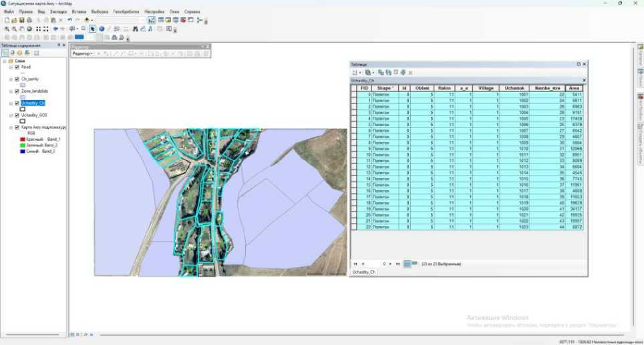Open the Редактор dropdown menu
644x345 pixels.
(82, 53)
